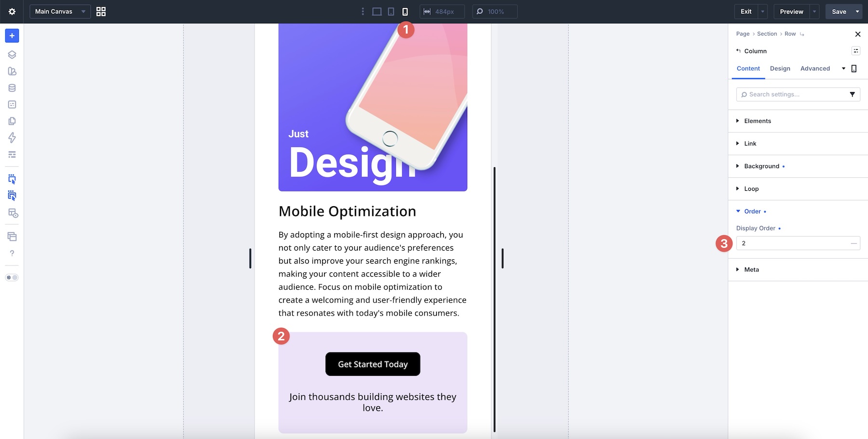
Task: Open the settings filter funnel icon
Action: click(853, 94)
